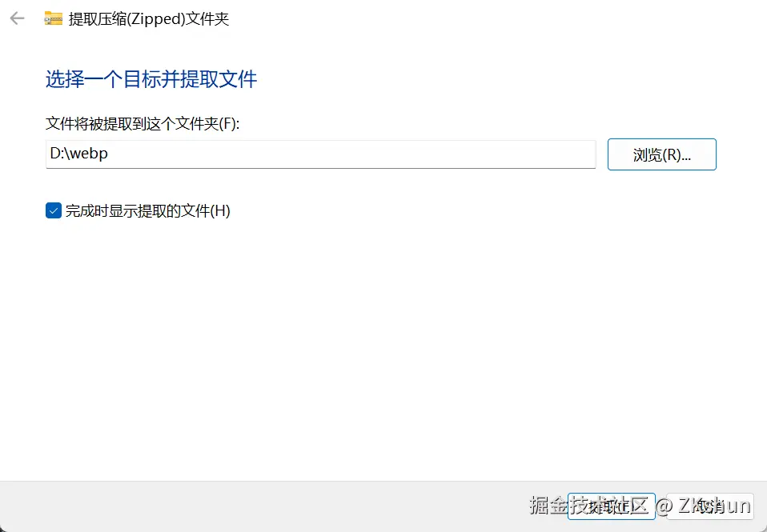Tick the blue checkmark box

54,210
